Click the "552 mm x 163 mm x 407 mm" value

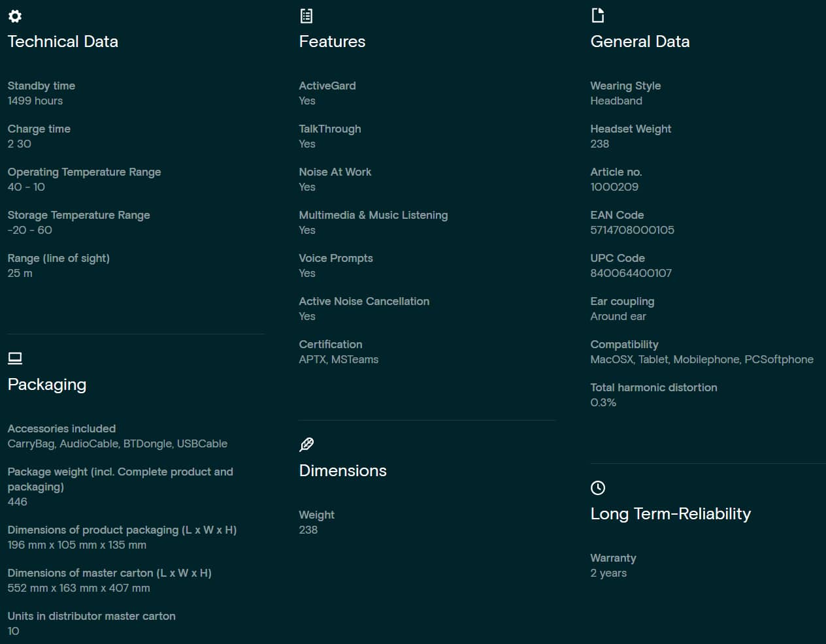coord(78,588)
